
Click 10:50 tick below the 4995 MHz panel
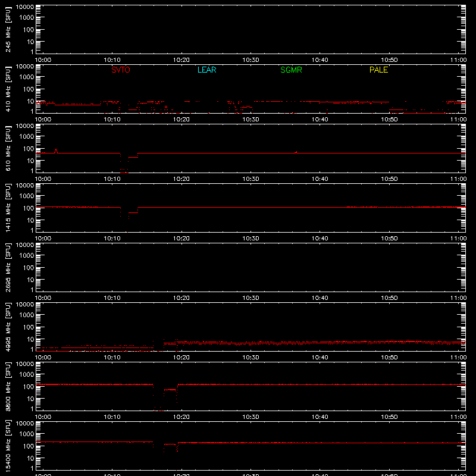coord(389,358)
